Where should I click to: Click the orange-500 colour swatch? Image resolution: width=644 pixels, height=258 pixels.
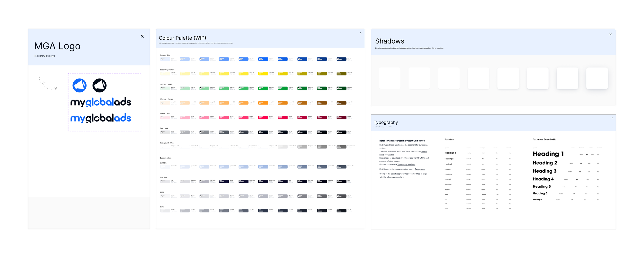pyautogui.click(x=263, y=103)
